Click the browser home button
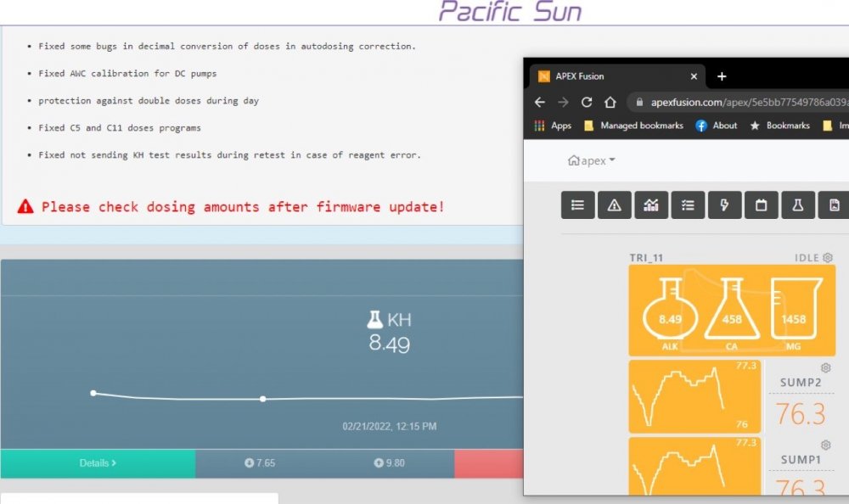 [x=610, y=102]
